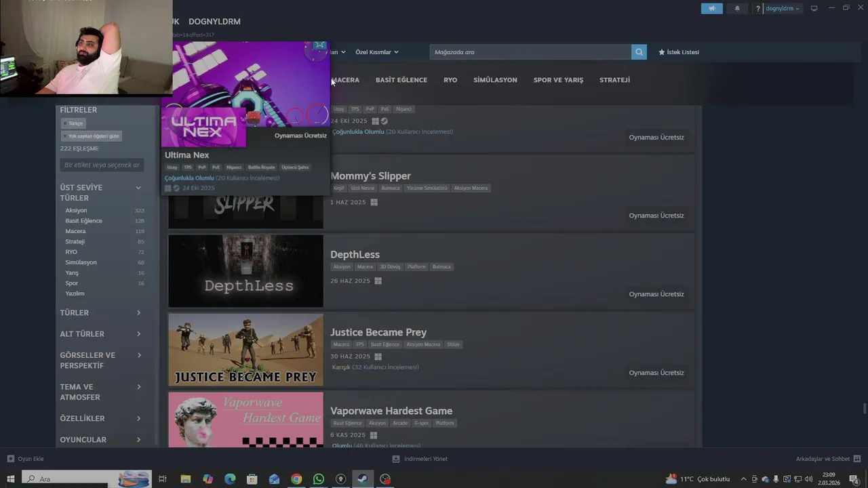Open Justice Became Prey thumbnail image

point(245,349)
